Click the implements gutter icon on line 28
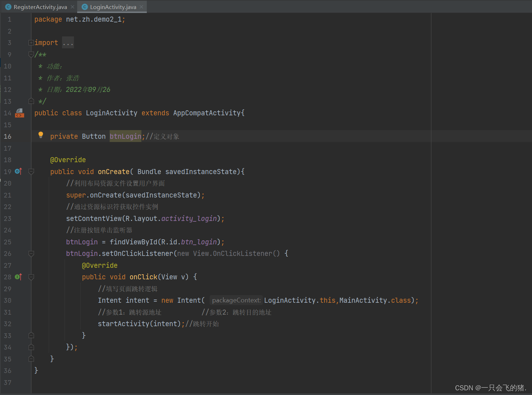Viewport: 532px width, 395px height. pos(18,277)
